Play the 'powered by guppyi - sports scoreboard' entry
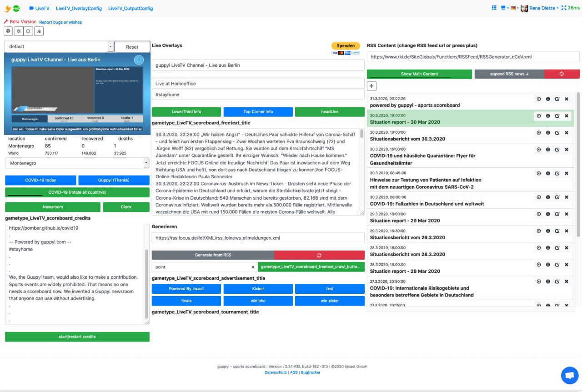 coord(539,99)
